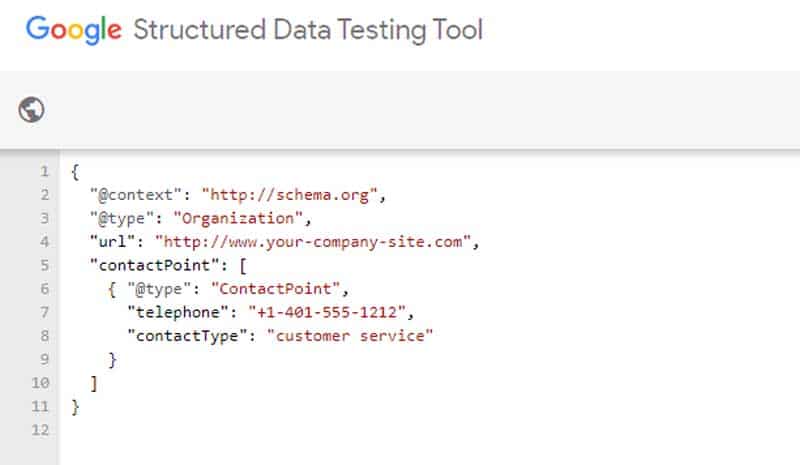
Task: Click the telephone number +1-401-555-1212
Action: pyautogui.click(x=327, y=312)
